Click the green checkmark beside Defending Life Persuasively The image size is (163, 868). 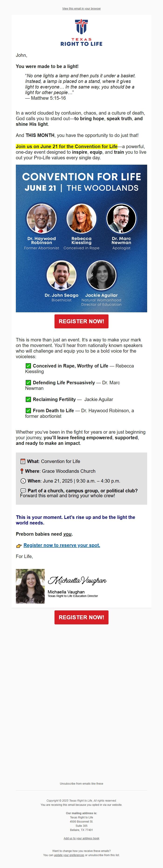coord(28,382)
